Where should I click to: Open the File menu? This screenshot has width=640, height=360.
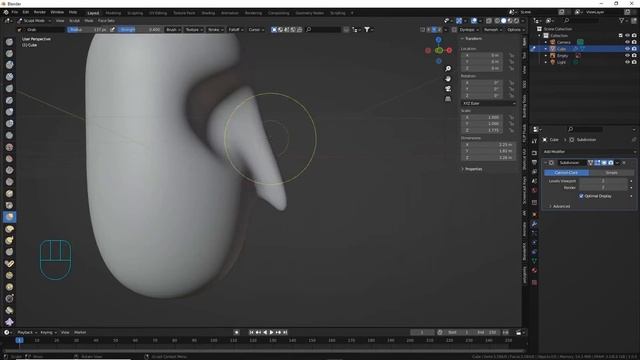tap(15, 12)
